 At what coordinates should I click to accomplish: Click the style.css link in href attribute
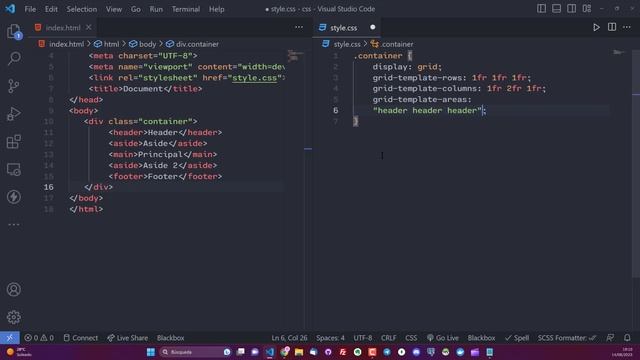click(x=254, y=78)
